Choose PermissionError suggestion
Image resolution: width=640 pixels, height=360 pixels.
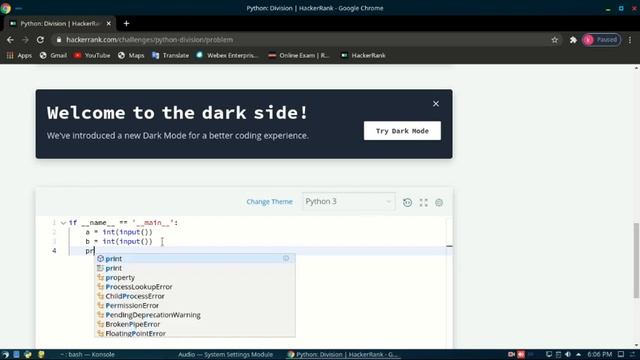[x=195, y=305]
